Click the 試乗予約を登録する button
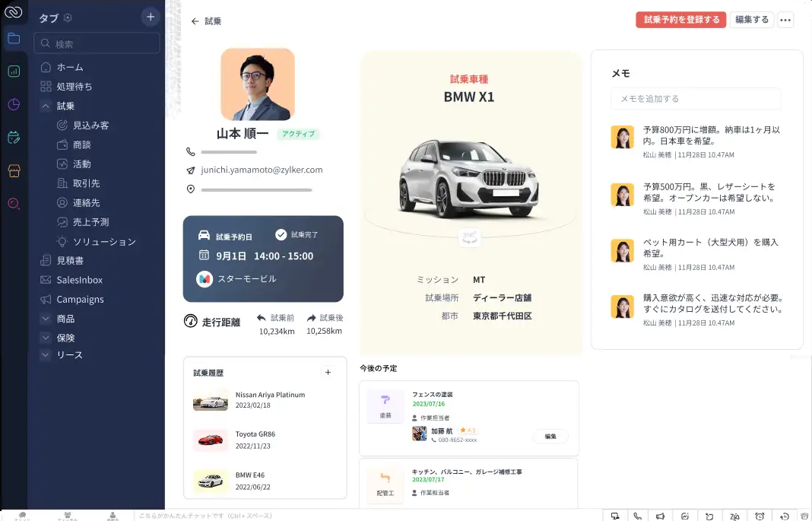This screenshot has width=812, height=521. (x=681, y=20)
